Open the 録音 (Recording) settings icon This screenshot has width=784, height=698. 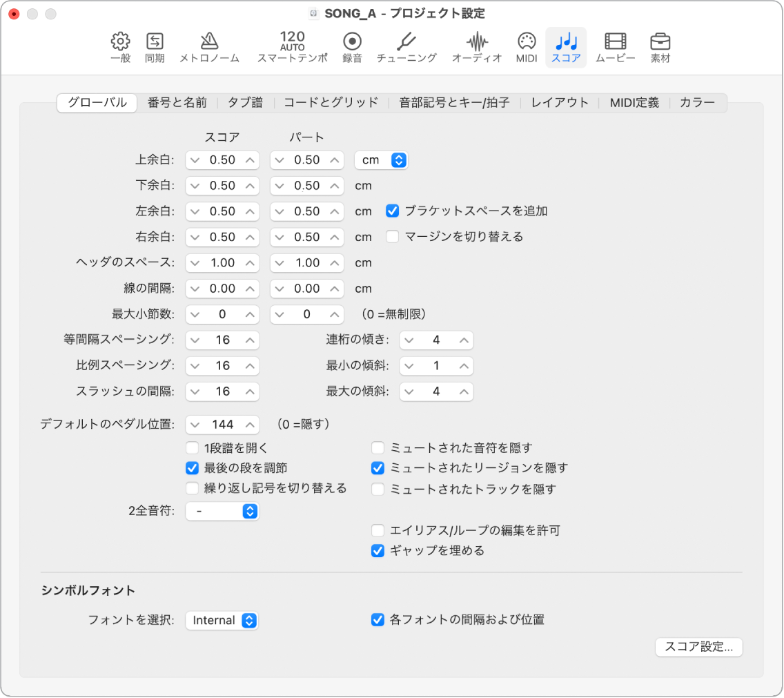pos(353,46)
